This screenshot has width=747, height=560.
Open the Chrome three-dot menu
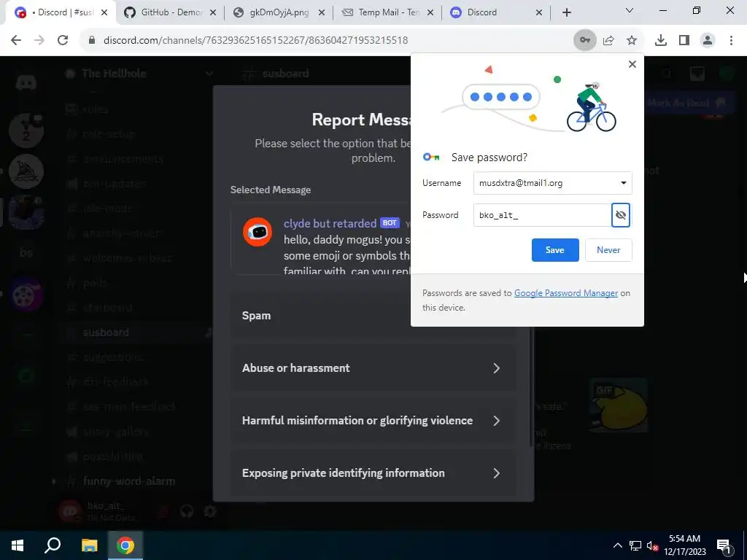[x=731, y=41]
